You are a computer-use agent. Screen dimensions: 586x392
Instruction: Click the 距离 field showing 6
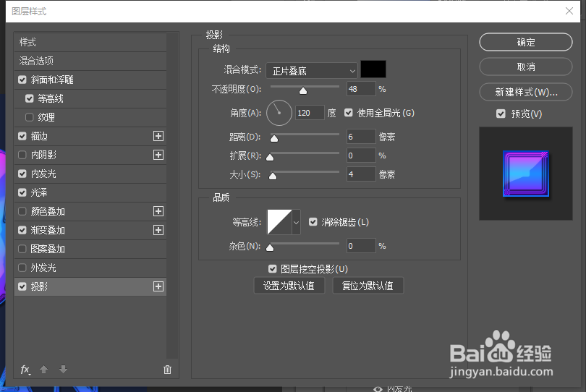click(x=361, y=137)
